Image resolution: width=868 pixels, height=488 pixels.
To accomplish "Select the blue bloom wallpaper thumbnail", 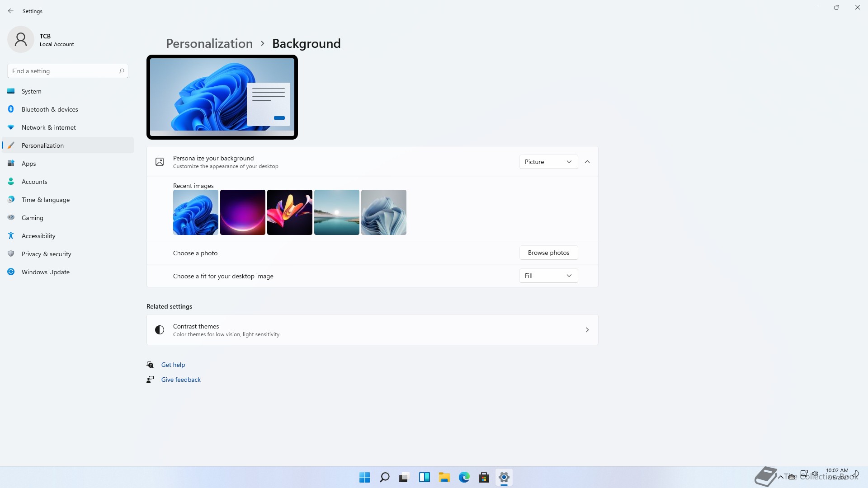I will click(x=196, y=212).
